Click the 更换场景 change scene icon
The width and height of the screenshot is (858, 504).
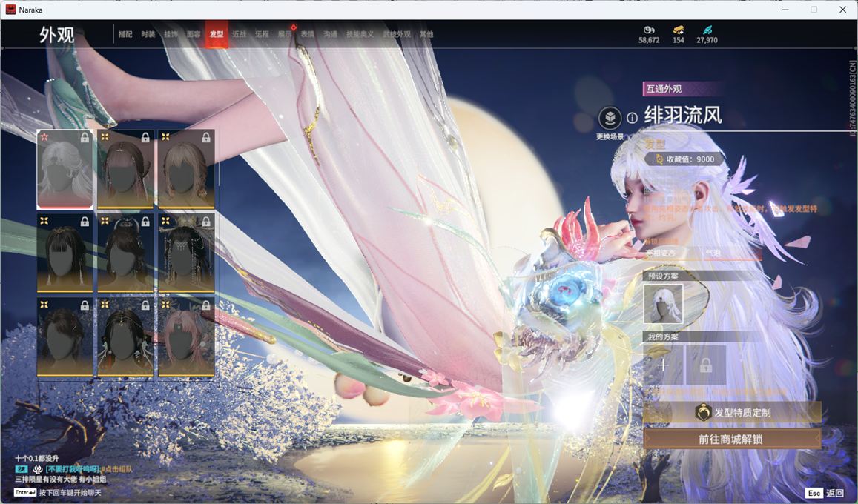[x=610, y=118]
